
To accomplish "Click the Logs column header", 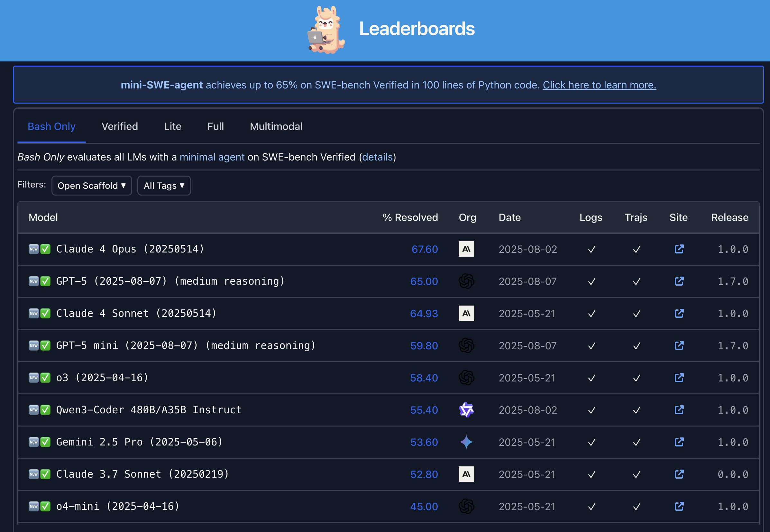I will pos(591,218).
